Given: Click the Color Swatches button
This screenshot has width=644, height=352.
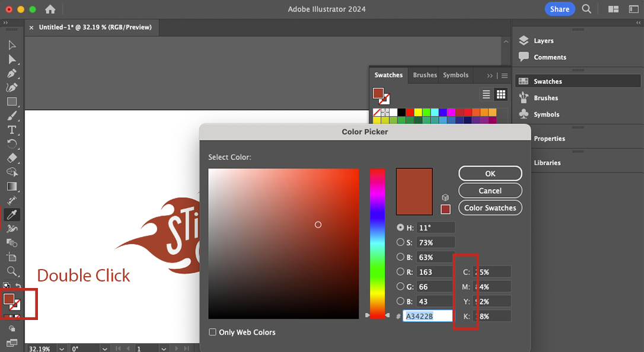Looking at the screenshot, I should [490, 207].
